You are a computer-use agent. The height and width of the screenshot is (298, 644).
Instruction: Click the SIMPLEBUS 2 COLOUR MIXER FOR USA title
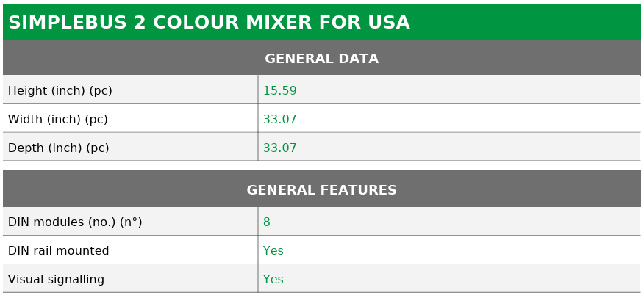point(209,22)
